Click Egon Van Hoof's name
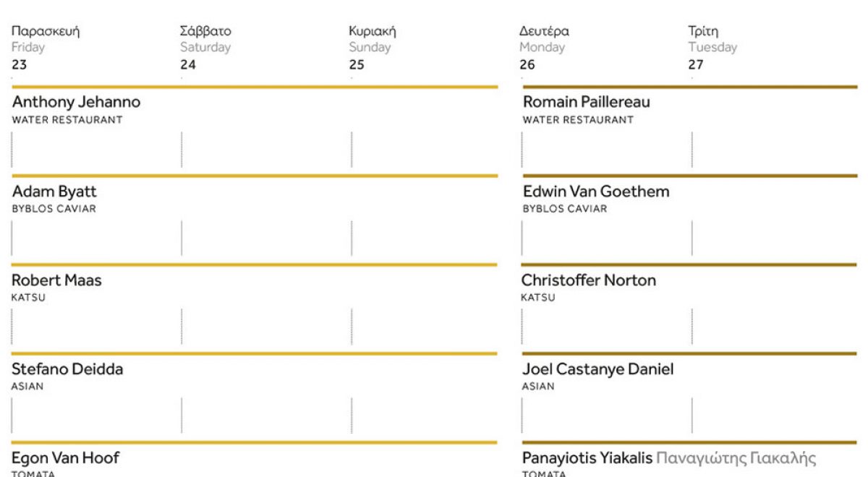This screenshot has height=477, width=868. (65, 458)
